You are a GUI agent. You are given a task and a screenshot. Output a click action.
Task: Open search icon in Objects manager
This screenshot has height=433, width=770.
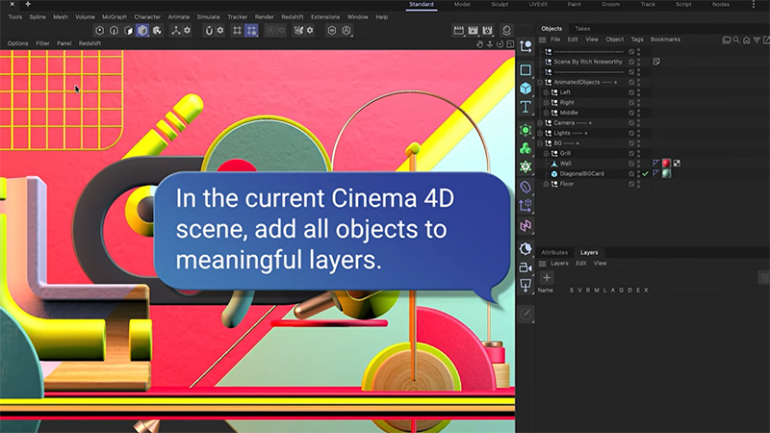pos(736,40)
